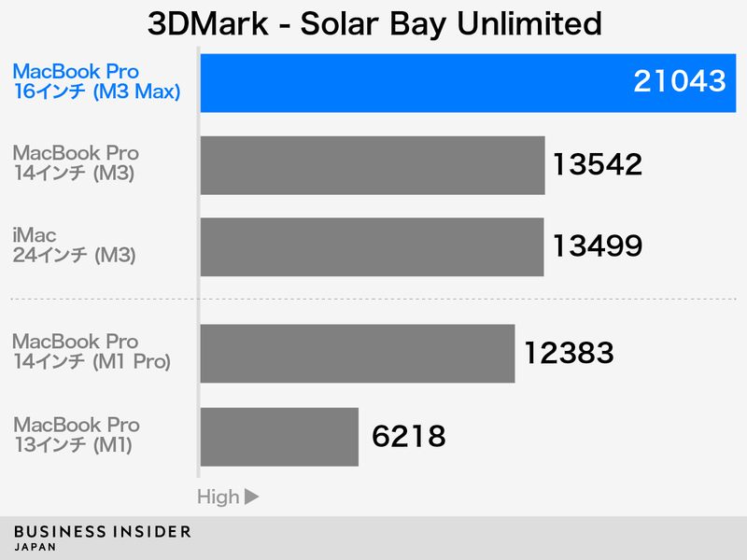Click the MacBook Pro 14インチ (M1 Pro) label

92,352
